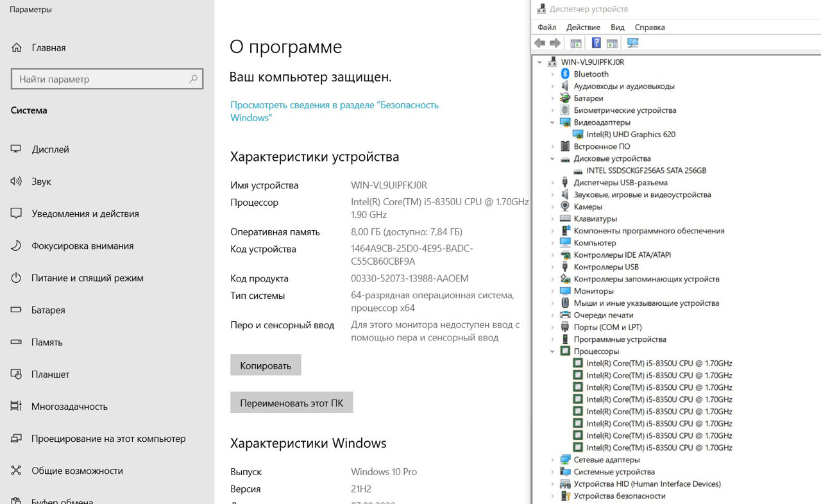Screen dimensions: 821x504
Task: Click the Intel UHD Graphics 620 adapter icon
Action: pyautogui.click(x=578, y=134)
